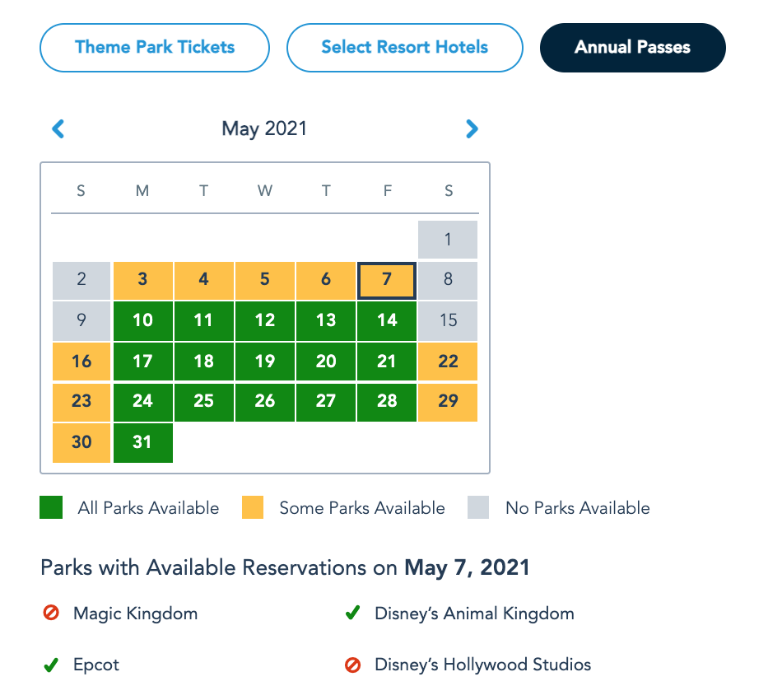The height and width of the screenshot is (700, 782).
Task: Choose May 3 on the calendar
Action: (x=142, y=280)
